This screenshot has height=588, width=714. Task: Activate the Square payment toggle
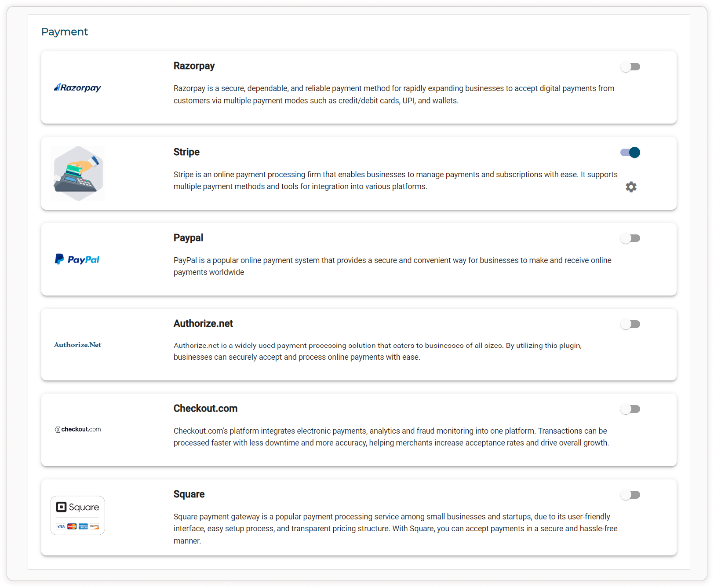pos(630,495)
